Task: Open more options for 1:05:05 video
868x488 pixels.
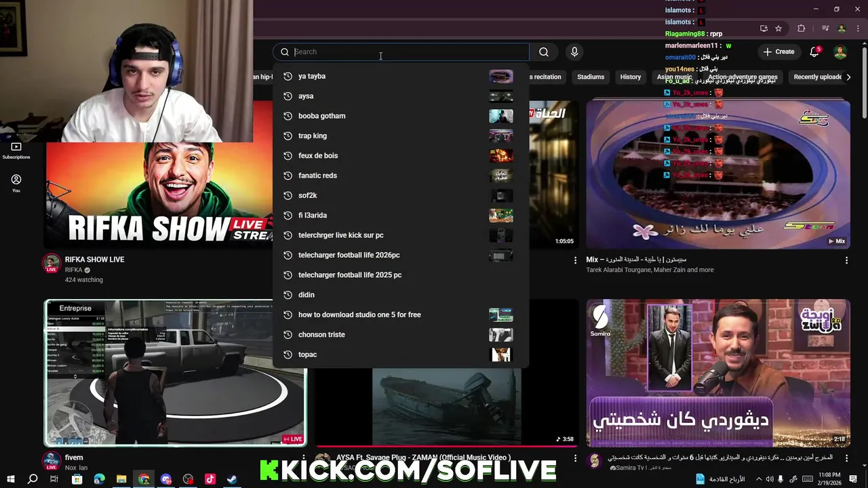Action: (x=576, y=260)
